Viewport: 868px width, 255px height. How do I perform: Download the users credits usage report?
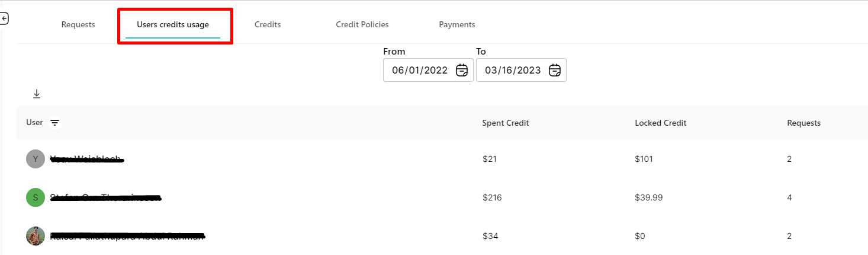click(x=37, y=94)
